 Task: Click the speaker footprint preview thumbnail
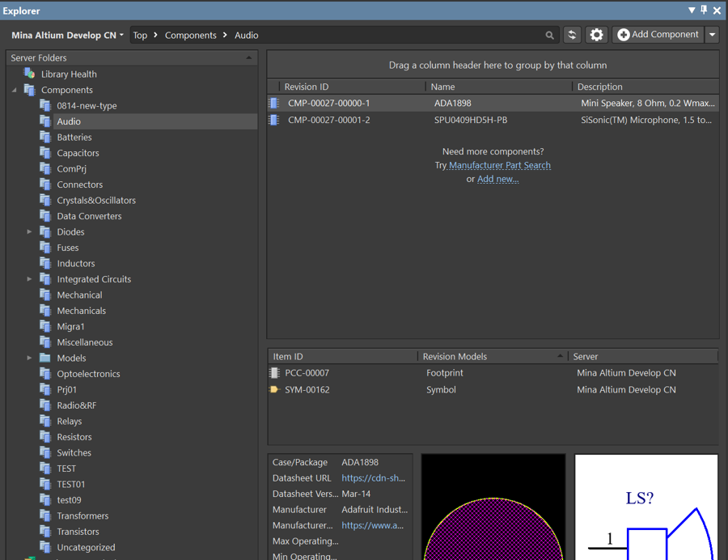[x=493, y=507]
